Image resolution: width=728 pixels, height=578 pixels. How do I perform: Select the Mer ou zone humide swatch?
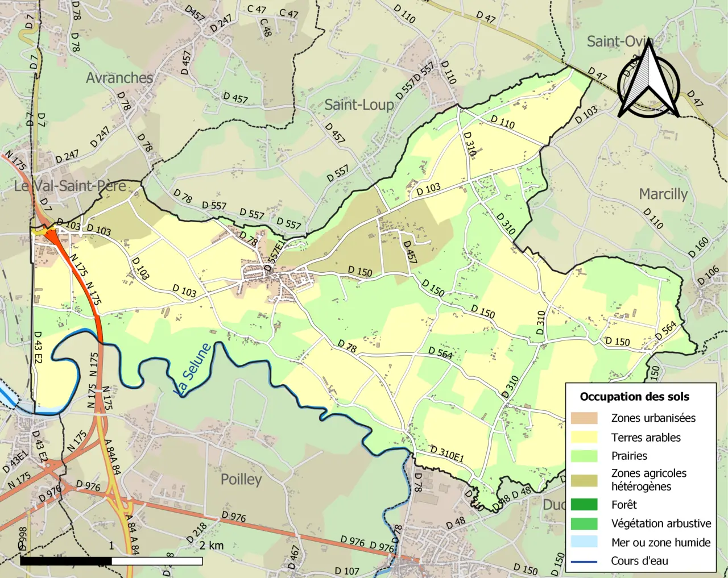point(584,542)
